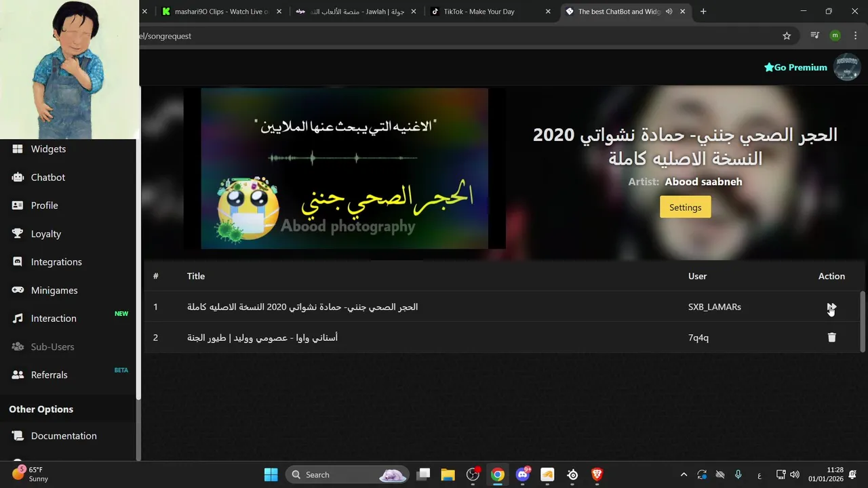The height and width of the screenshot is (488, 868).
Task: Click the Referrals people icon
Action: pyautogui.click(x=18, y=375)
